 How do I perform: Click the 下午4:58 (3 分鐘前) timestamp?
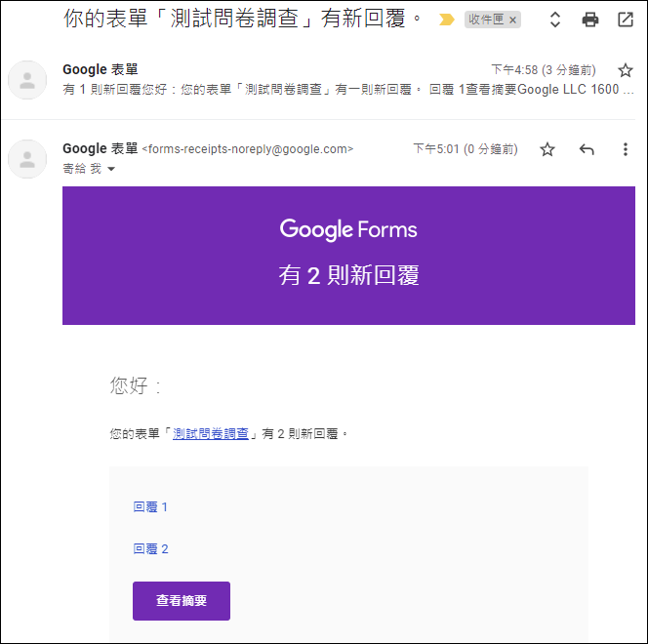544,70
